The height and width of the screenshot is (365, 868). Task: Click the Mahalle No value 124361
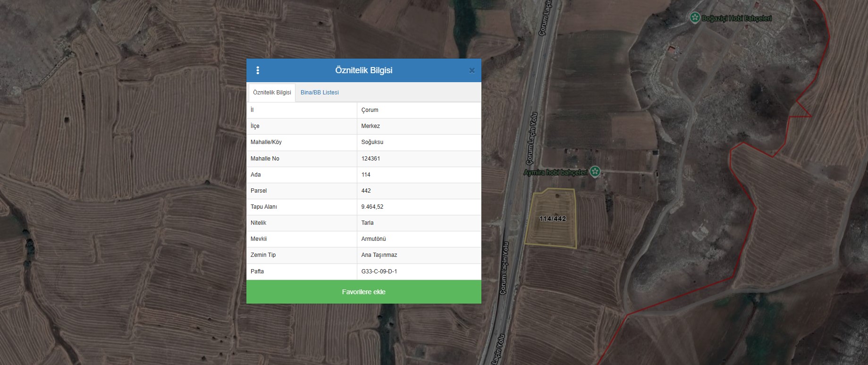[x=371, y=159]
